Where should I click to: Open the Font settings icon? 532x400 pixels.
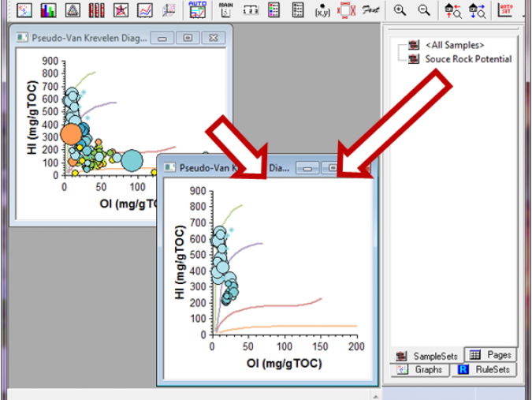point(370,10)
